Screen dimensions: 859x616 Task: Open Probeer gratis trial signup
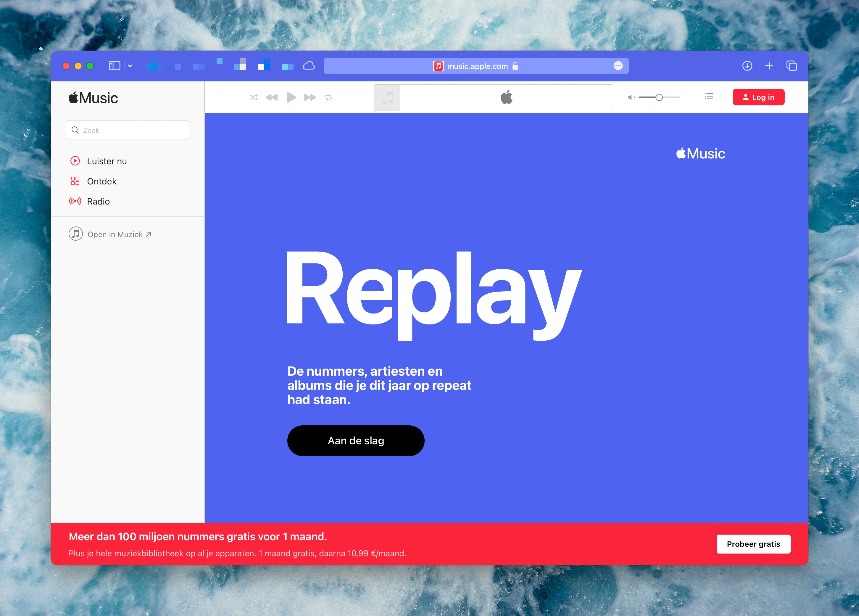[x=753, y=544]
